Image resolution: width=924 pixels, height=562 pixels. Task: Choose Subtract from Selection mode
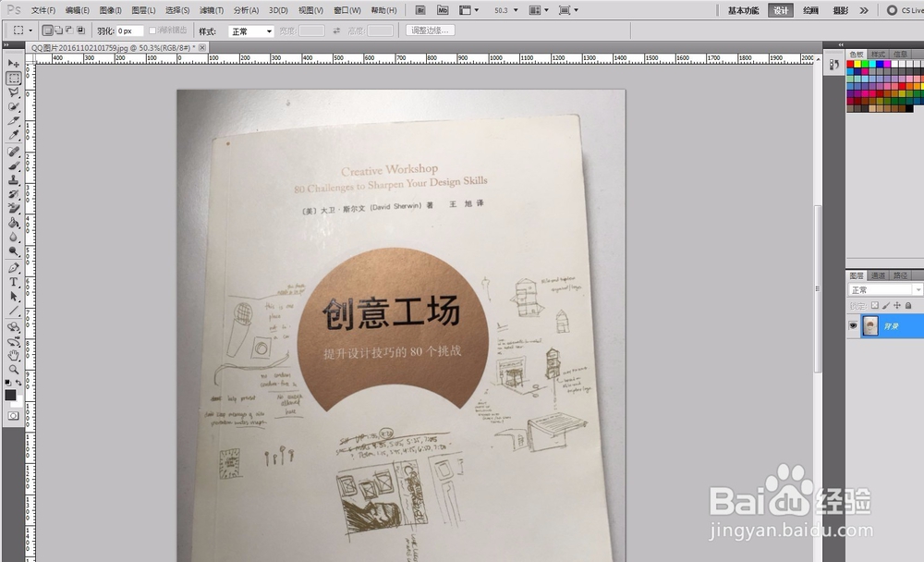click(69, 31)
